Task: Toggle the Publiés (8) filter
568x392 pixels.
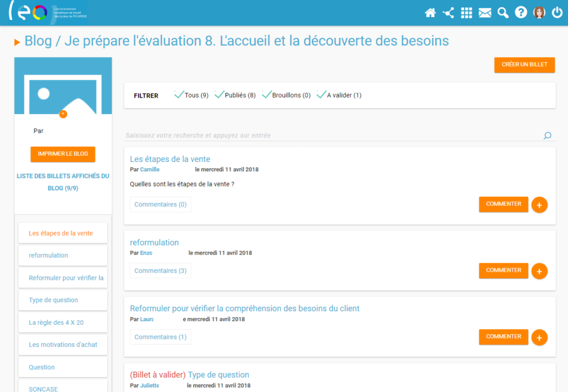Action: click(235, 95)
